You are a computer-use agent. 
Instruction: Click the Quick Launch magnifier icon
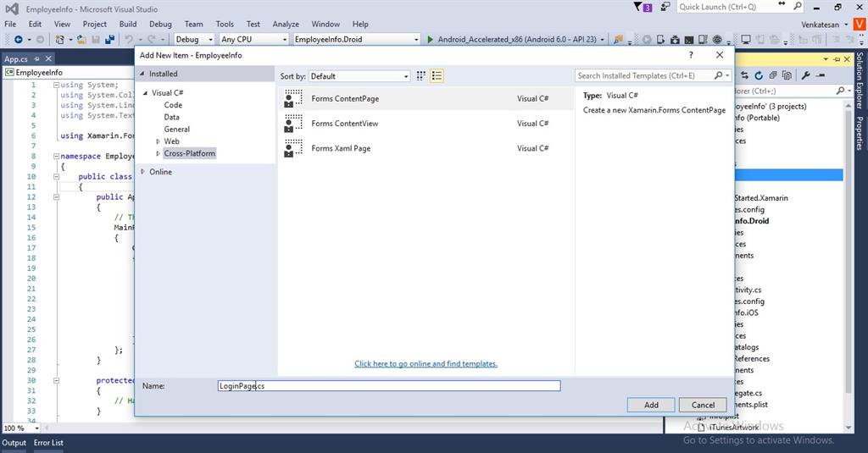click(798, 7)
